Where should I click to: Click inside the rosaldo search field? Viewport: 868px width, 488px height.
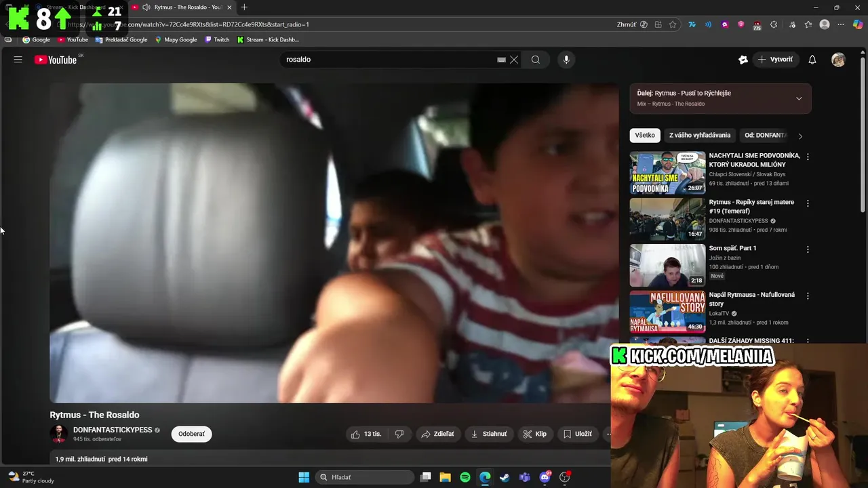click(390, 60)
